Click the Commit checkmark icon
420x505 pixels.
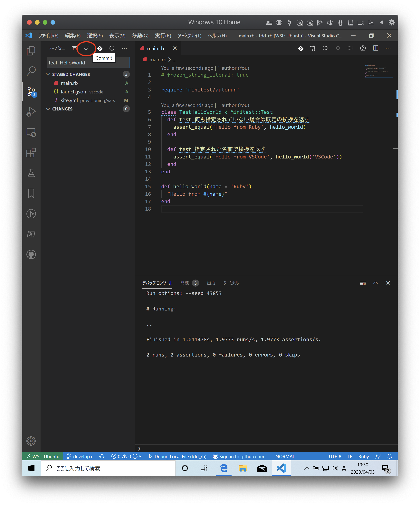click(86, 48)
